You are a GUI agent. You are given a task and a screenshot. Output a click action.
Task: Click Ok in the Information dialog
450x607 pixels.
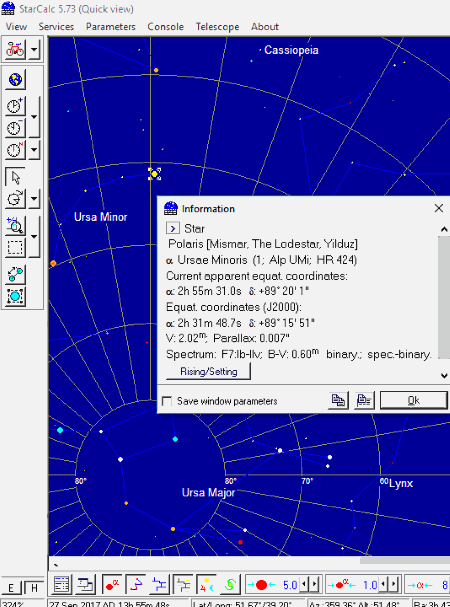pyautogui.click(x=414, y=400)
